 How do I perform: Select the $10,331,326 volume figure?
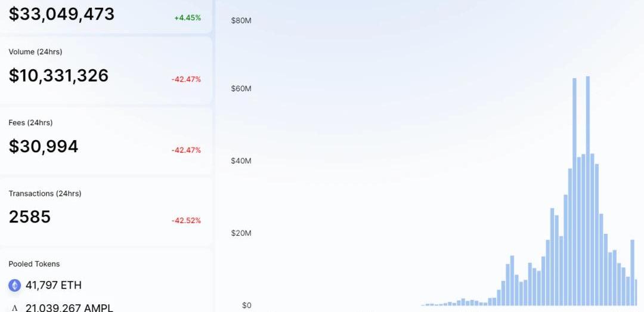(58, 75)
